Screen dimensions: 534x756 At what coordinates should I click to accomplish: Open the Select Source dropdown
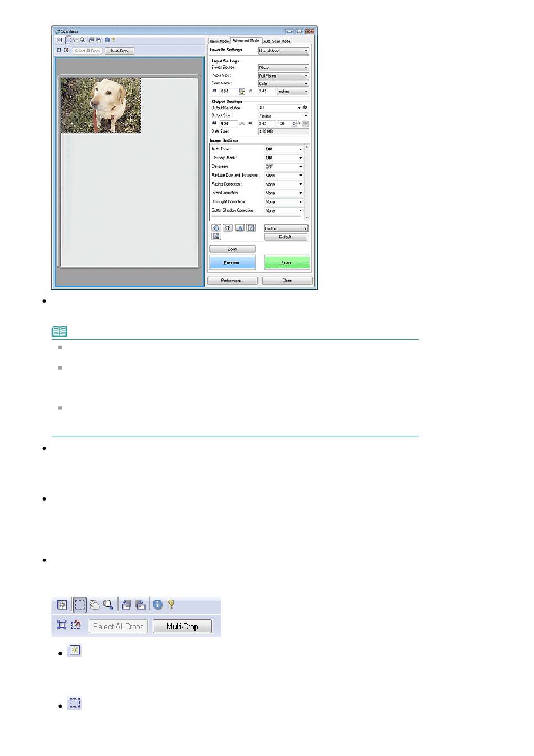[x=283, y=67]
